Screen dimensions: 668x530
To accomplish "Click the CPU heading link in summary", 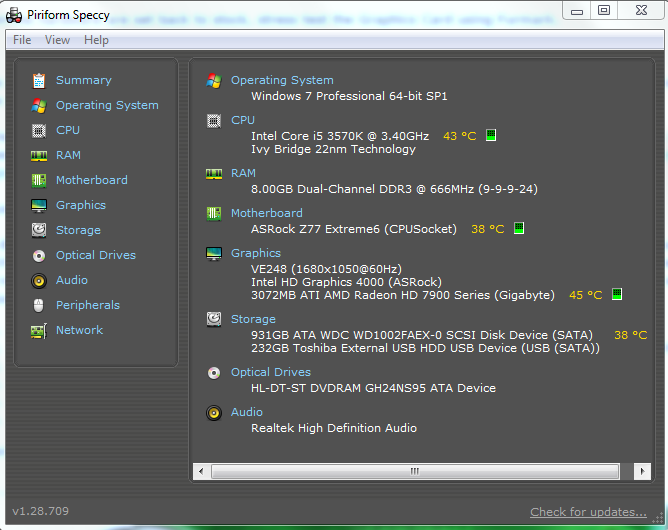I will 243,120.
